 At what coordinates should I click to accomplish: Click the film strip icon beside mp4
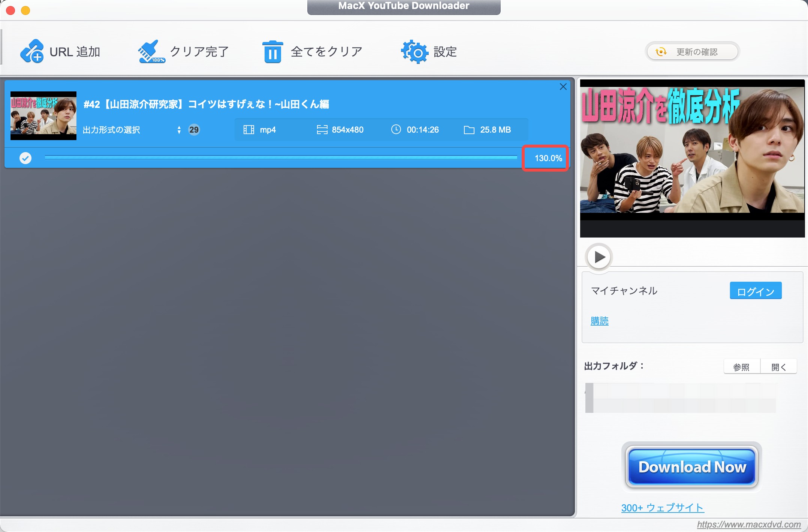coord(248,130)
